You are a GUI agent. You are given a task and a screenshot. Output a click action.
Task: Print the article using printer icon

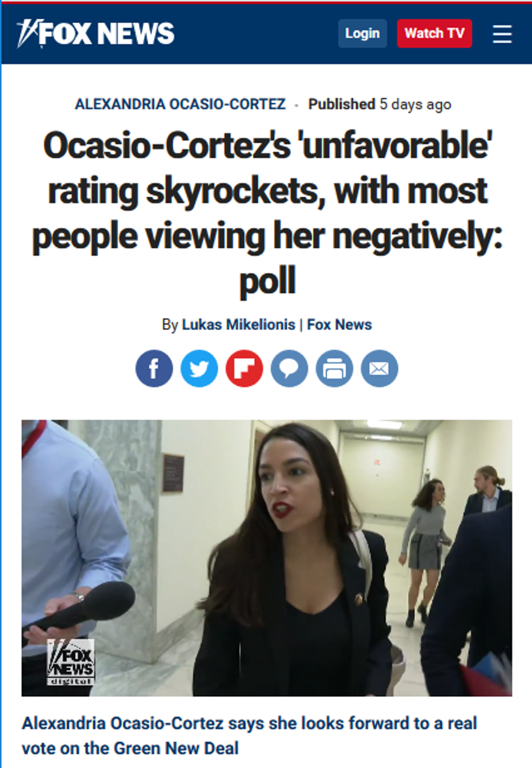click(334, 368)
